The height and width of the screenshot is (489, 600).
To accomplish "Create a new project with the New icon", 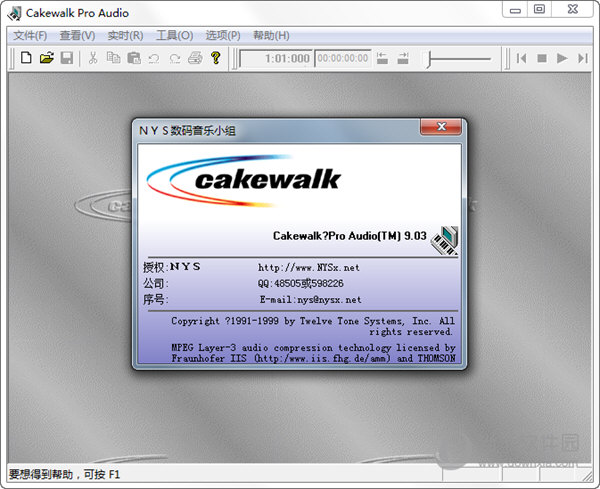I will point(26,58).
